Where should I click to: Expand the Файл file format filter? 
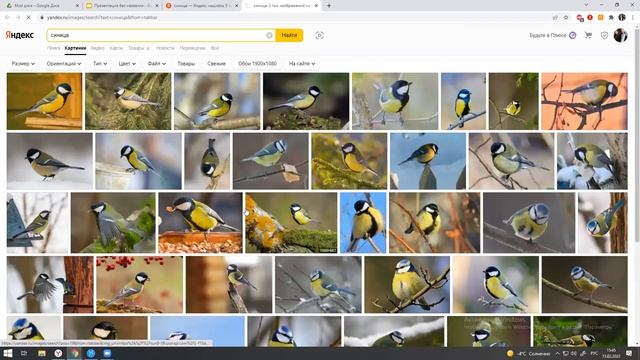[156, 64]
